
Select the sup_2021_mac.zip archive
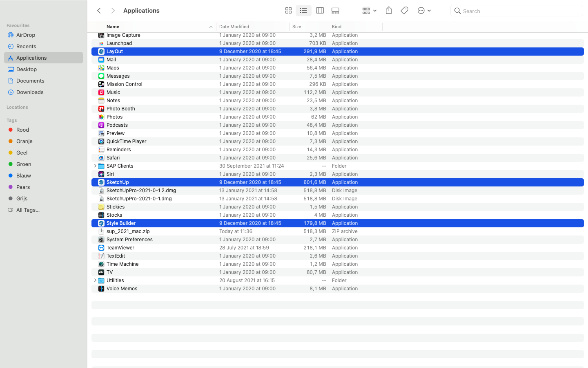[x=338, y=231]
